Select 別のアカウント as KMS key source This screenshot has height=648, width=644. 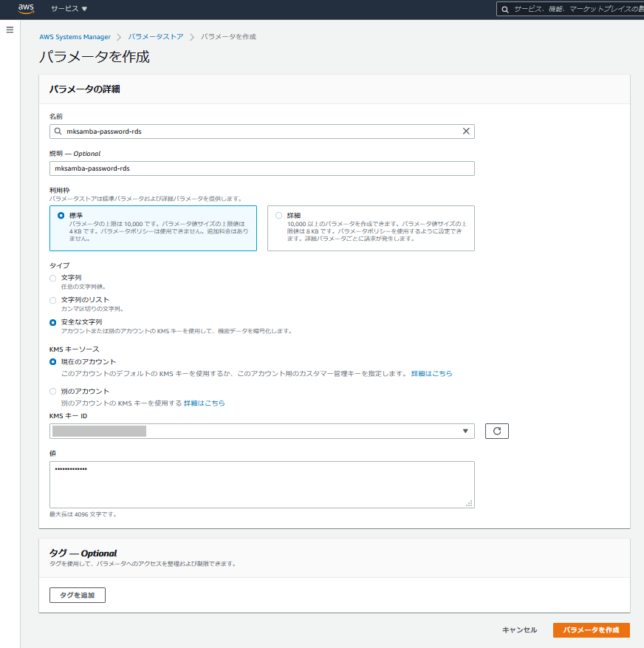click(x=53, y=391)
